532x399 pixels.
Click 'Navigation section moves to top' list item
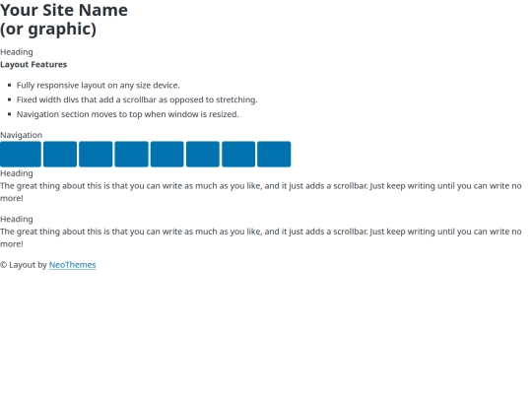[x=127, y=114]
